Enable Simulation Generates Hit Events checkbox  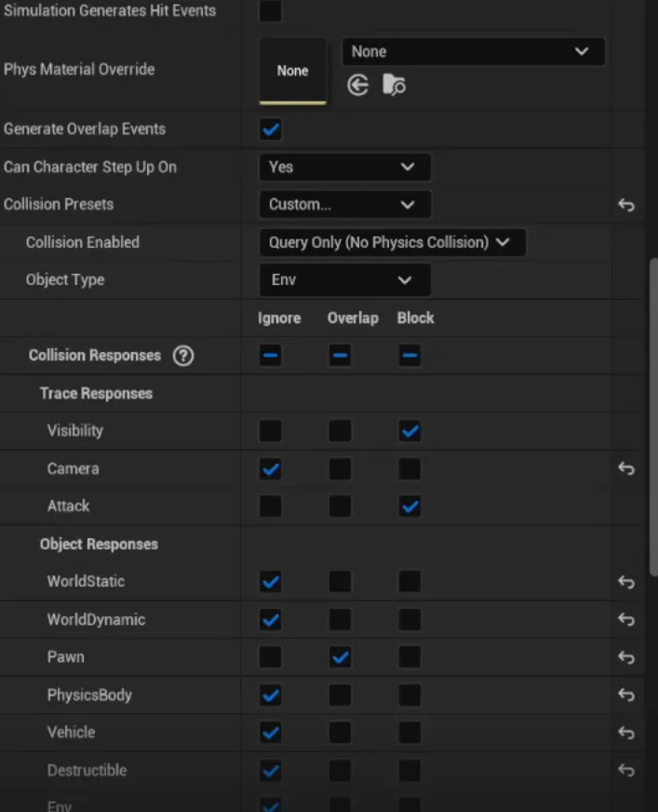coord(271,11)
